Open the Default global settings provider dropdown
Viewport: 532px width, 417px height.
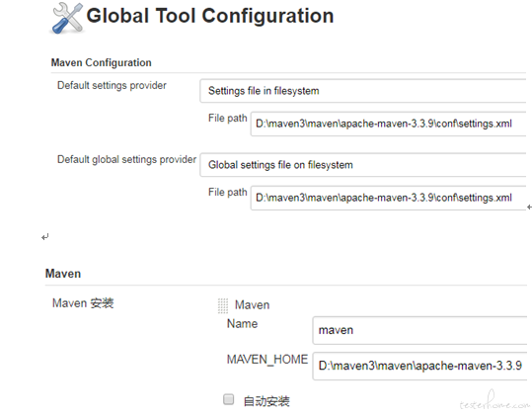coord(363,165)
